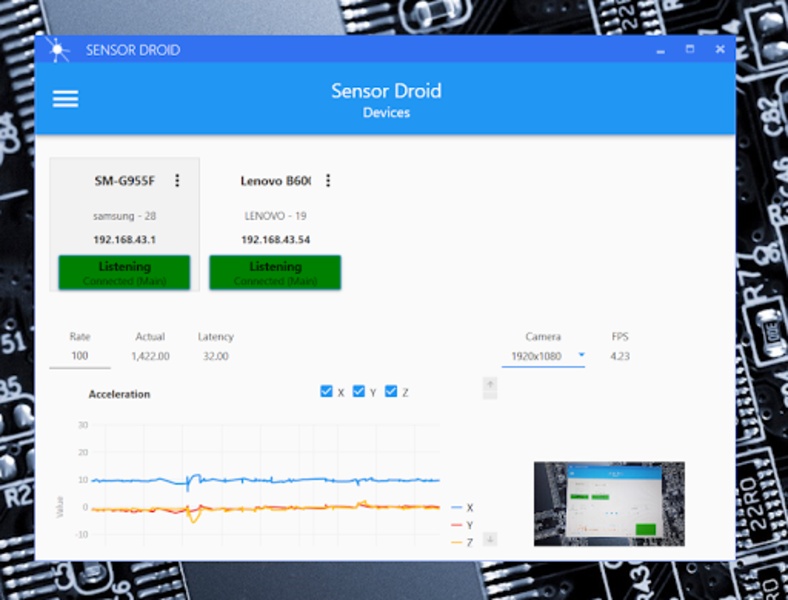Close the Sensor Droid window
788x600 pixels.
pos(720,49)
